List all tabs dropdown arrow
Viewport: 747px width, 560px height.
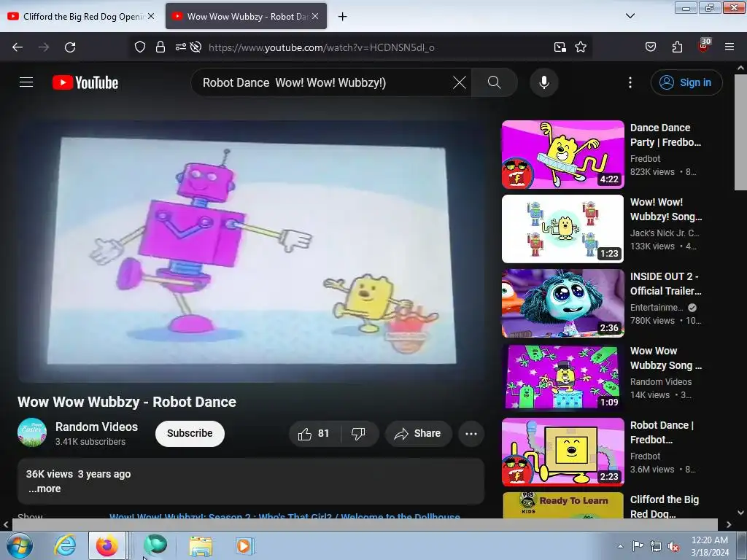point(630,16)
